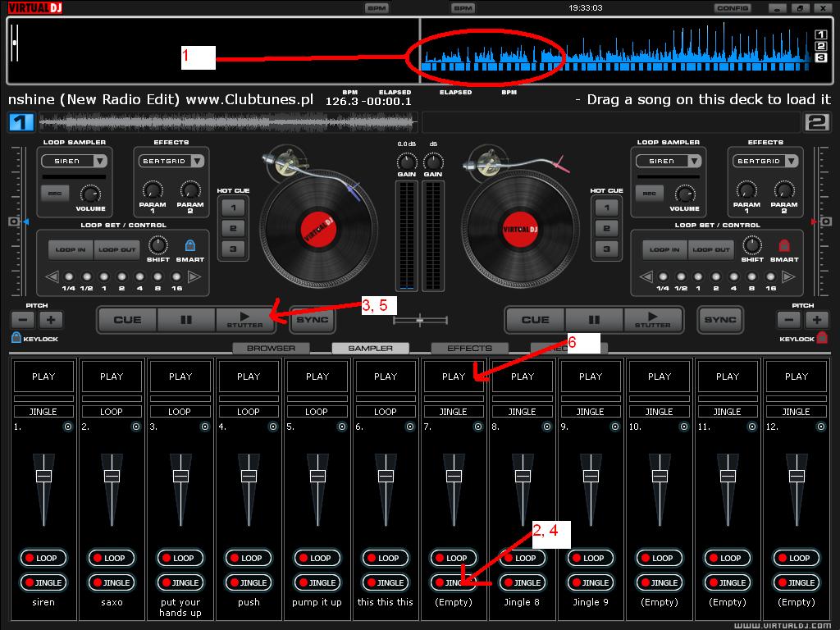Click left deck Loop In button
Image resolution: width=840 pixels, height=630 pixels.
(71, 249)
